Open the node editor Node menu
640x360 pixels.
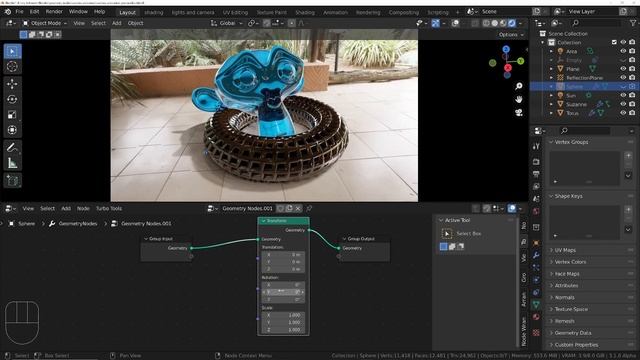point(83,209)
